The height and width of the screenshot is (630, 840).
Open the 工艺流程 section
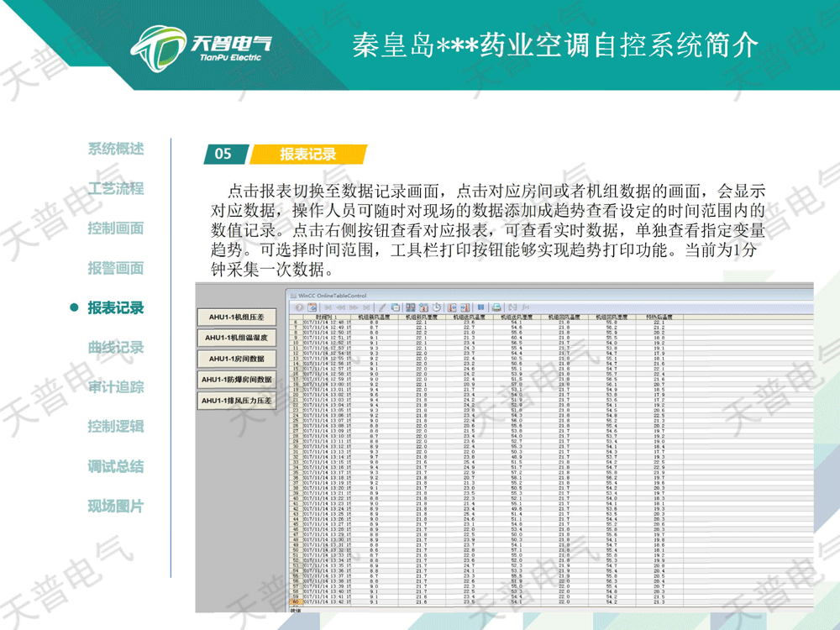(x=116, y=188)
